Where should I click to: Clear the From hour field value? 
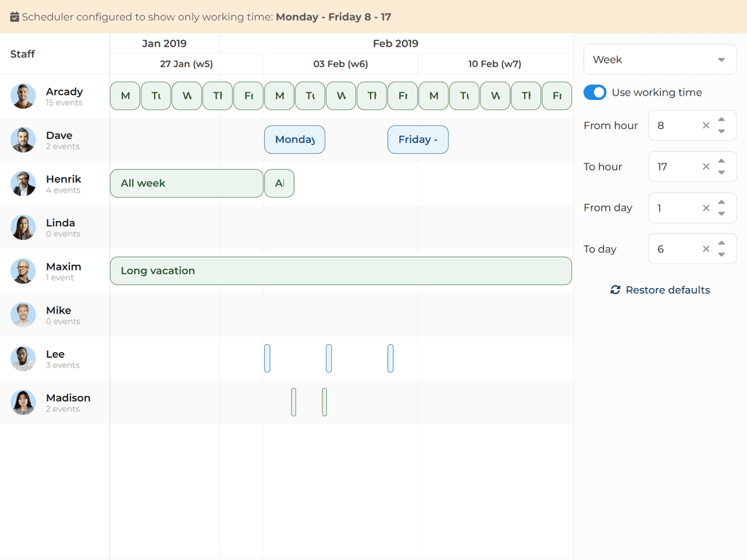(705, 125)
